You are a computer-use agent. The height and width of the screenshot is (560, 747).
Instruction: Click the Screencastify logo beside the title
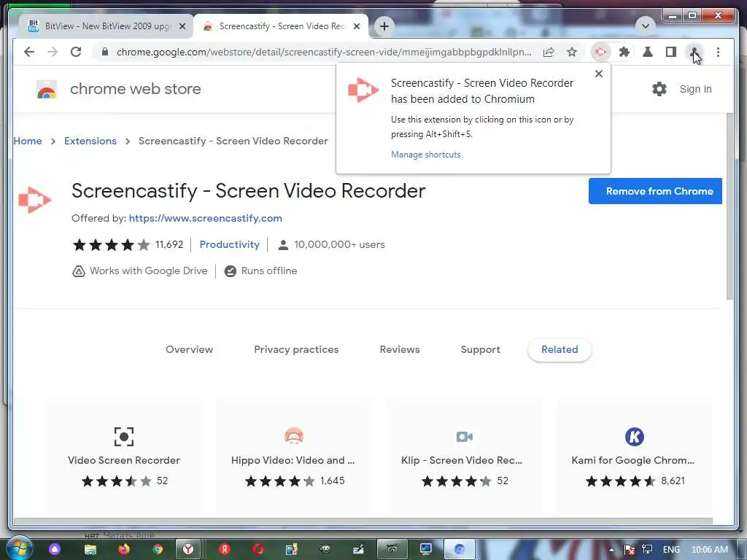(x=34, y=200)
